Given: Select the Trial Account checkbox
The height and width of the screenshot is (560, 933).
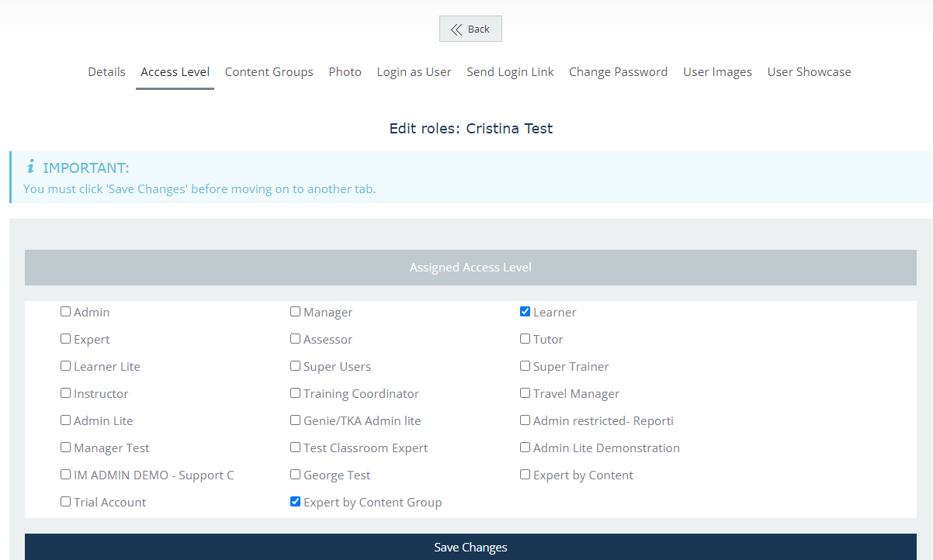Looking at the screenshot, I should point(66,502).
